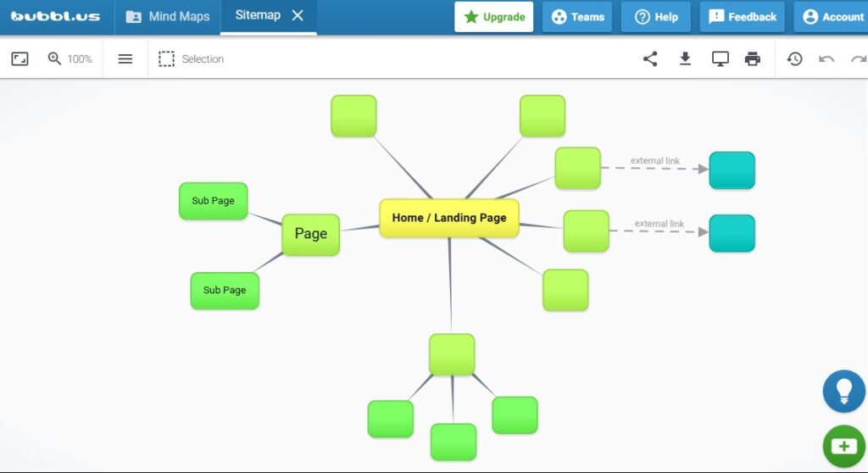Screen dimensions: 868x473
Task: Select the lower teal external link bubble
Action: pyautogui.click(x=732, y=233)
